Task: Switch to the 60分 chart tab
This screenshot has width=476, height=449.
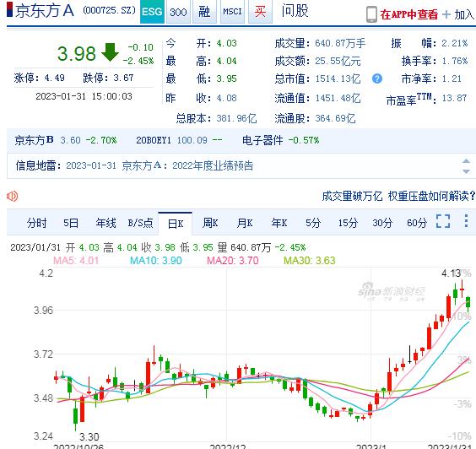Action: point(417,223)
